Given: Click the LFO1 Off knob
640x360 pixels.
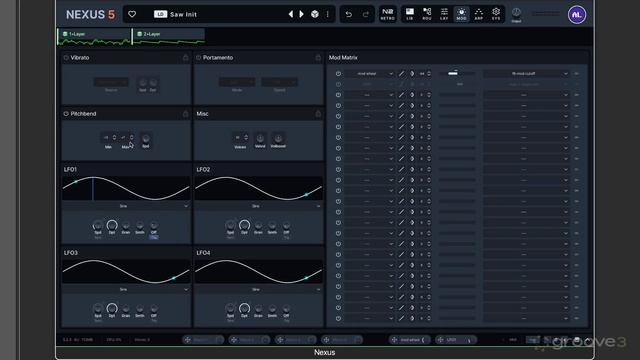Looking at the screenshot, I should tap(154, 225).
